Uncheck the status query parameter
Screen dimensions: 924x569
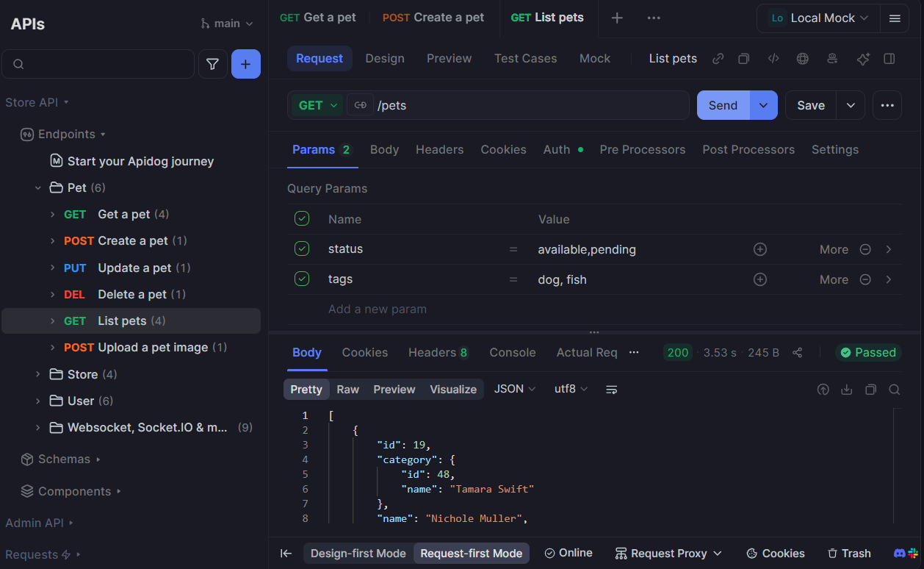pos(302,248)
